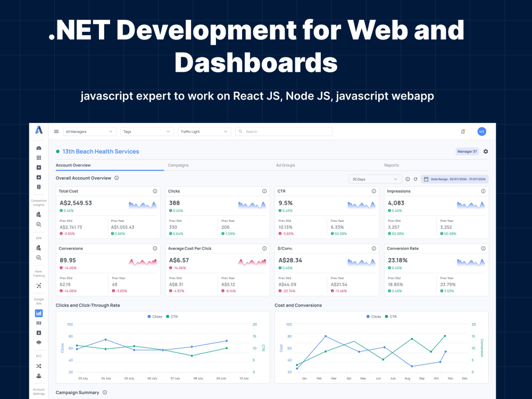
Task: Click the magnifier icon under Competitor Insights
Action: [39, 225]
